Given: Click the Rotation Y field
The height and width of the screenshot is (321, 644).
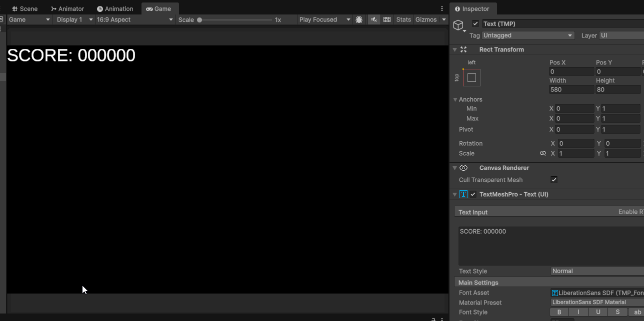Looking at the screenshot, I should [622, 143].
